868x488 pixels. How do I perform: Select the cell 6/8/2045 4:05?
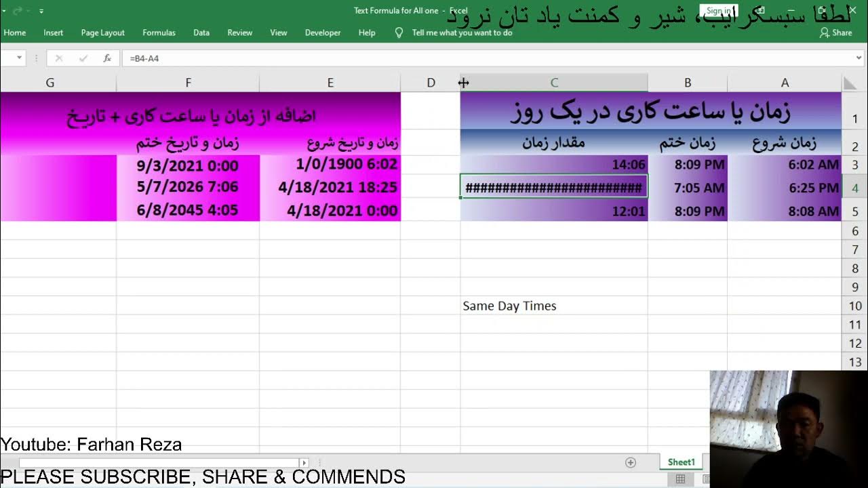[188, 210]
